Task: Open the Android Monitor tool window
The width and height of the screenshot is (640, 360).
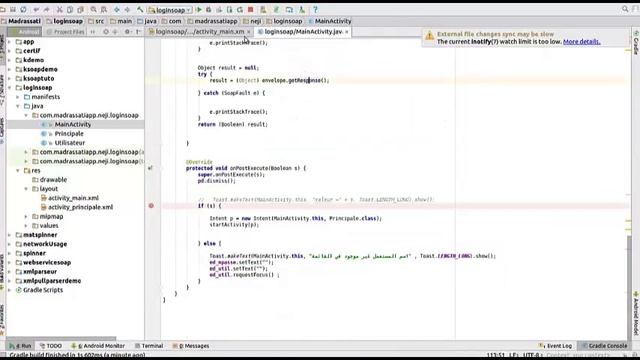Action: [x=98, y=346]
